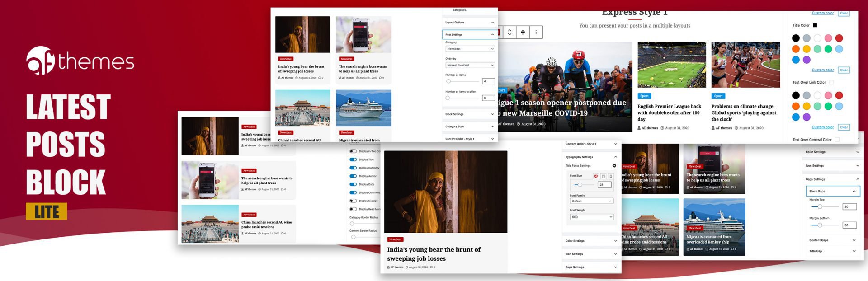Image resolution: width=868 pixels, height=281 pixels.
Task: Click the gear icon beside Title Fonts Settings
Action: [614, 166]
